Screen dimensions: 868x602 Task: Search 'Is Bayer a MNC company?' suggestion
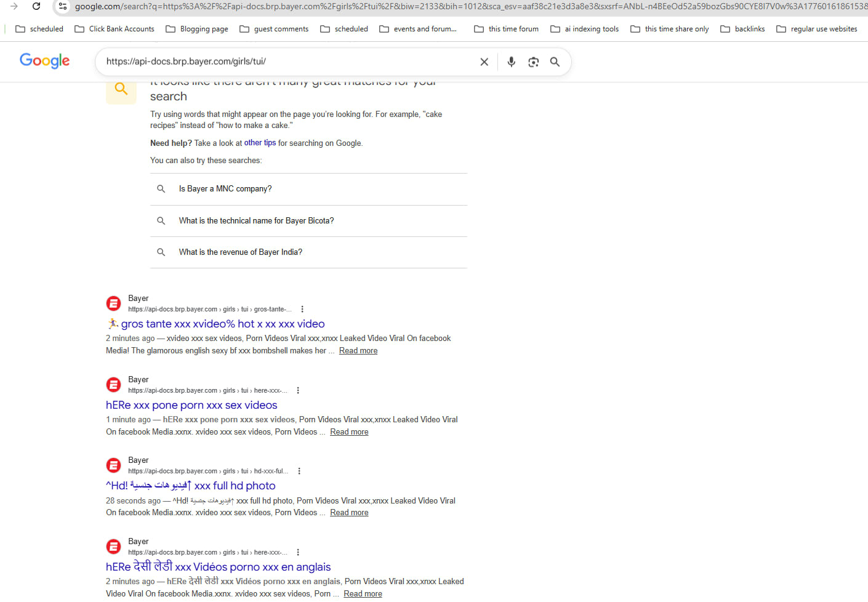[308, 189]
